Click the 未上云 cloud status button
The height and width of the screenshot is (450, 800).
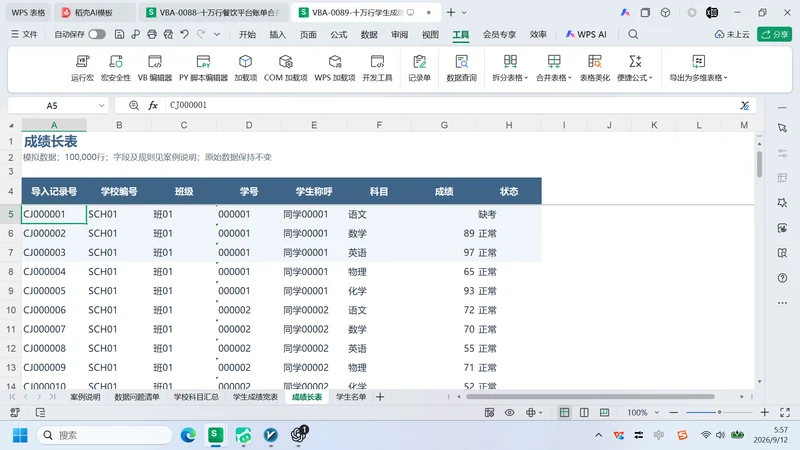pyautogui.click(x=732, y=34)
